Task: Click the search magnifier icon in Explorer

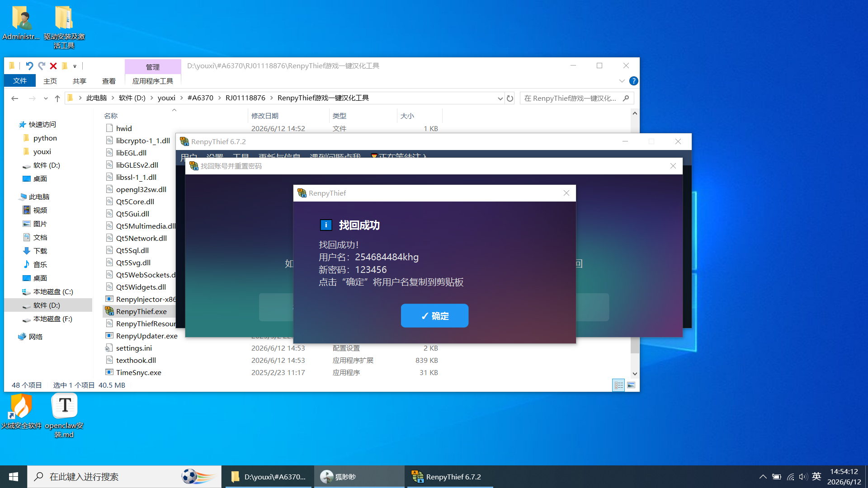Action: (626, 98)
